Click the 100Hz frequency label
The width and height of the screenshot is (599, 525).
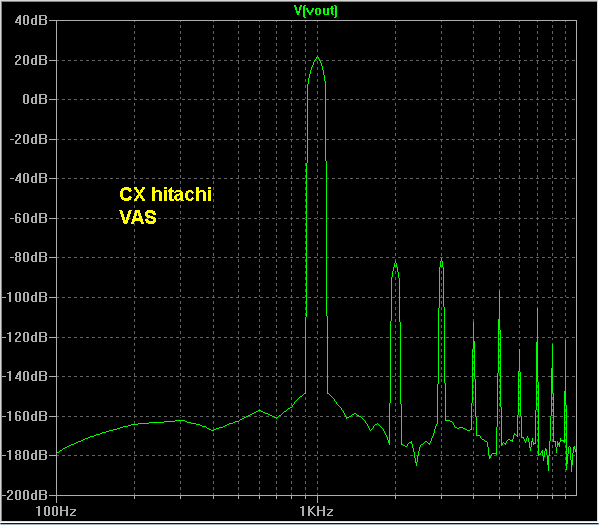(56, 511)
